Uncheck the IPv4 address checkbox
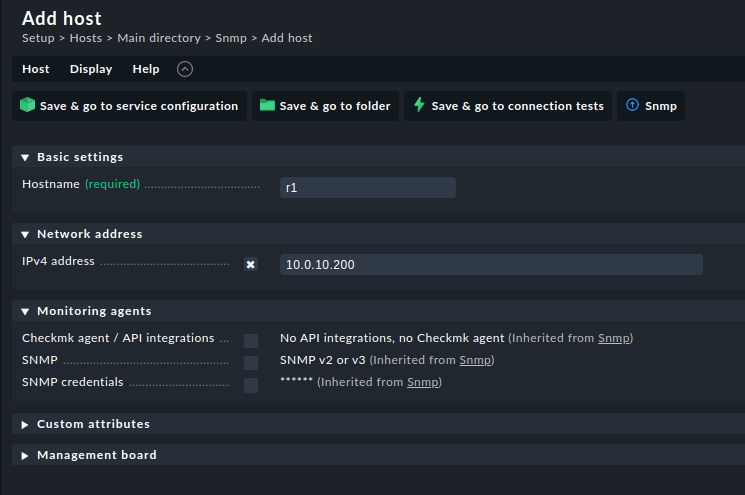Viewport: 745px width, 495px height. coord(251,264)
